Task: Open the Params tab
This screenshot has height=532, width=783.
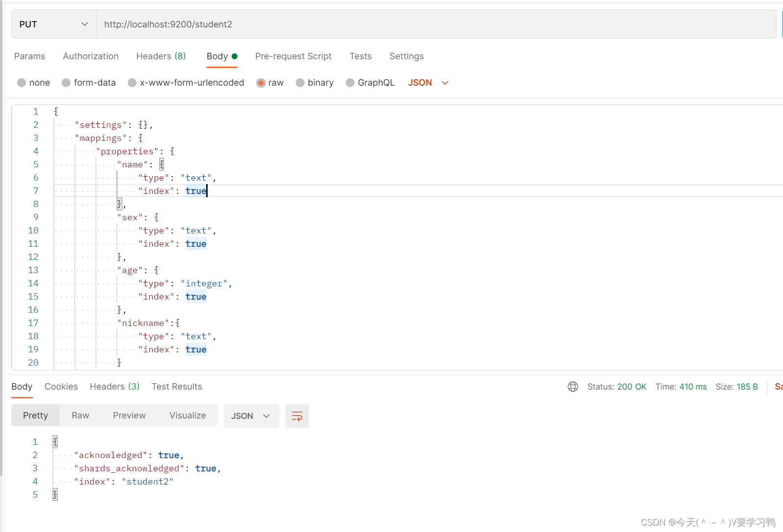Action: click(29, 56)
